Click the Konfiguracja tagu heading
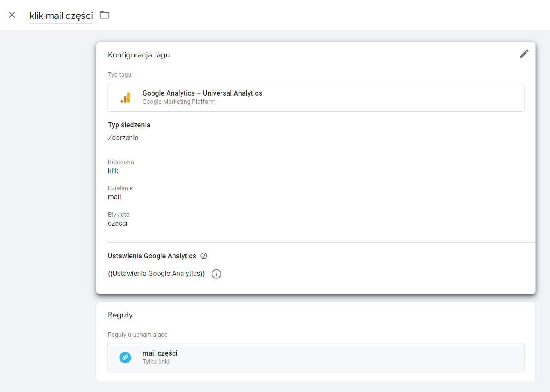Viewport: 550px width, 392px height. pos(139,55)
